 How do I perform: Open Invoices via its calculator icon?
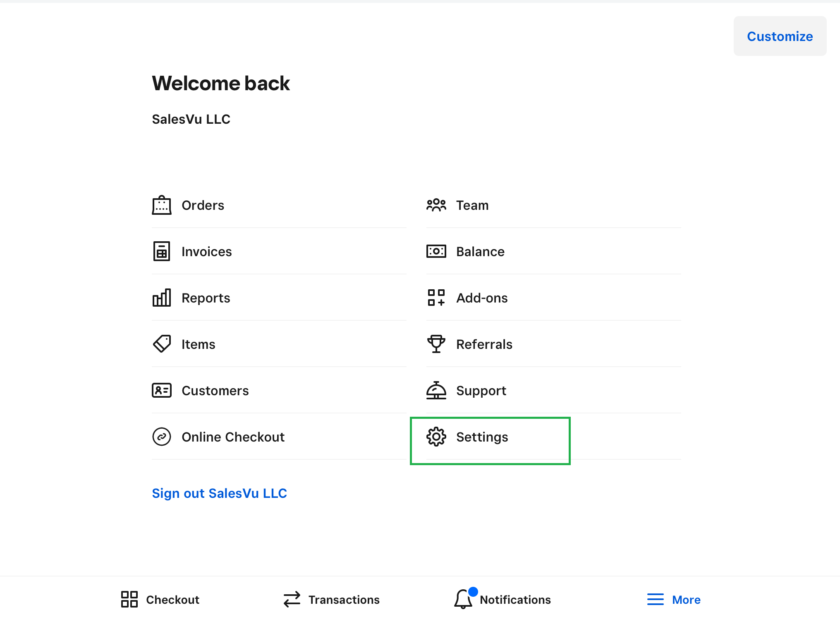pos(161,252)
